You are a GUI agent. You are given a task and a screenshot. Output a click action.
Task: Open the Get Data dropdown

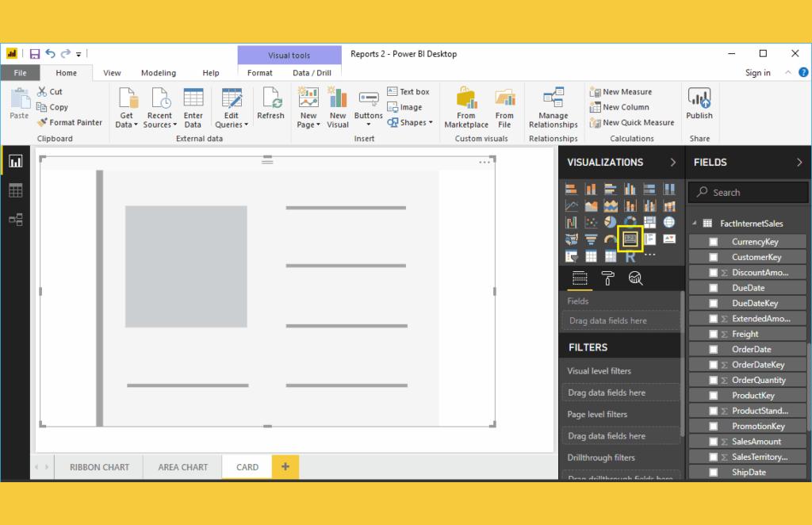pos(127,119)
